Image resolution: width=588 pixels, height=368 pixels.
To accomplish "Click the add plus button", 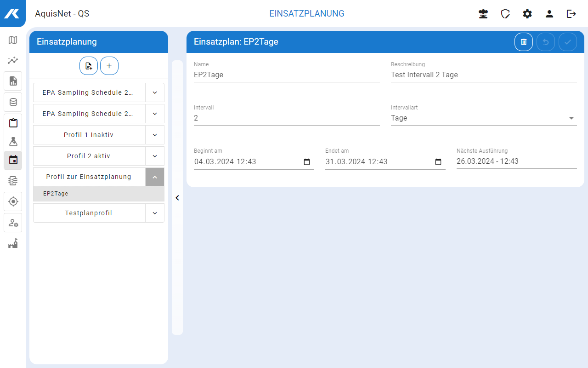I will [x=109, y=66].
